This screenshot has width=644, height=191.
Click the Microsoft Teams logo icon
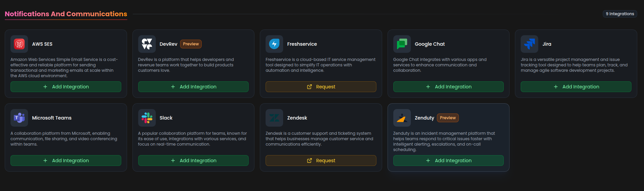click(19, 118)
